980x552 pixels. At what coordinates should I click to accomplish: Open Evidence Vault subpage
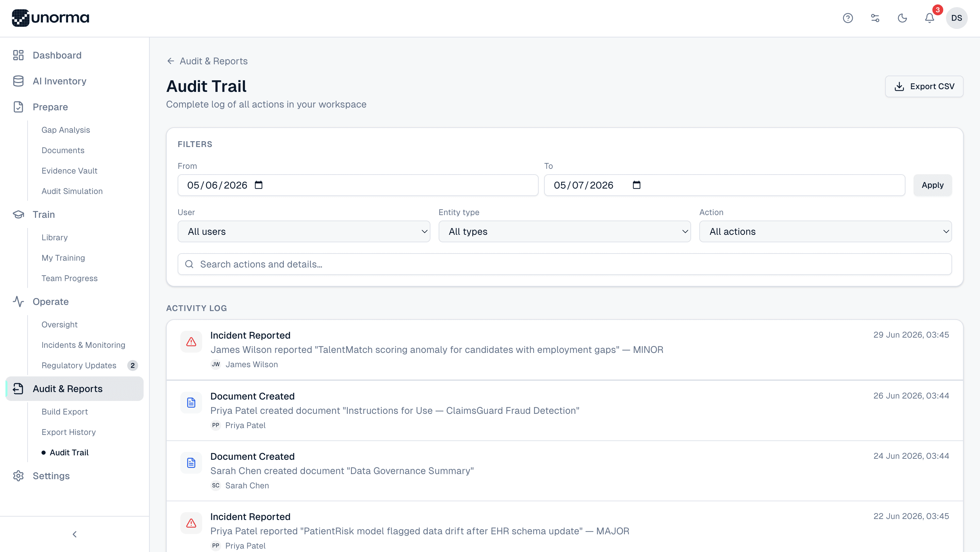point(69,171)
